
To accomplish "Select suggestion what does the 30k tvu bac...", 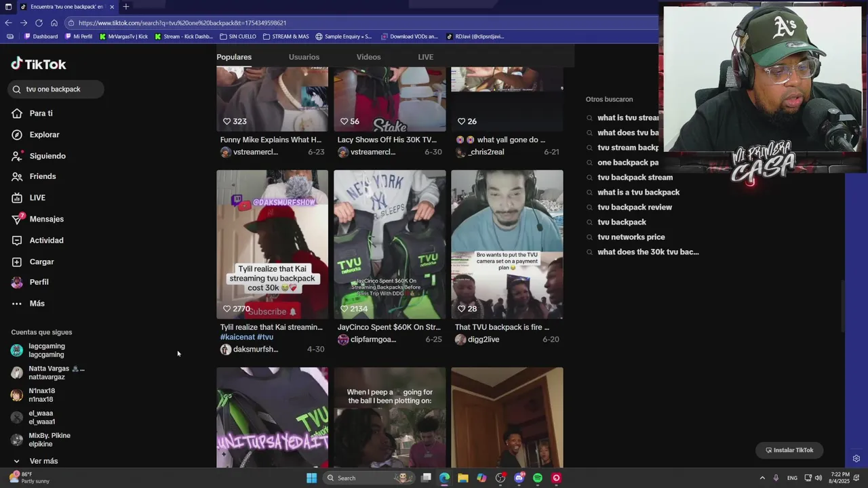I will (x=648, y=252).
